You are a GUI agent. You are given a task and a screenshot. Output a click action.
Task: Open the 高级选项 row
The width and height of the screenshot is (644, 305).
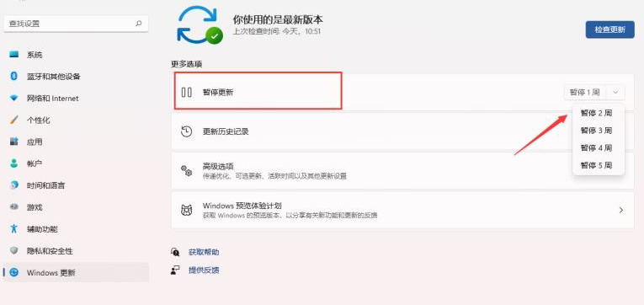tap(402, 170)
